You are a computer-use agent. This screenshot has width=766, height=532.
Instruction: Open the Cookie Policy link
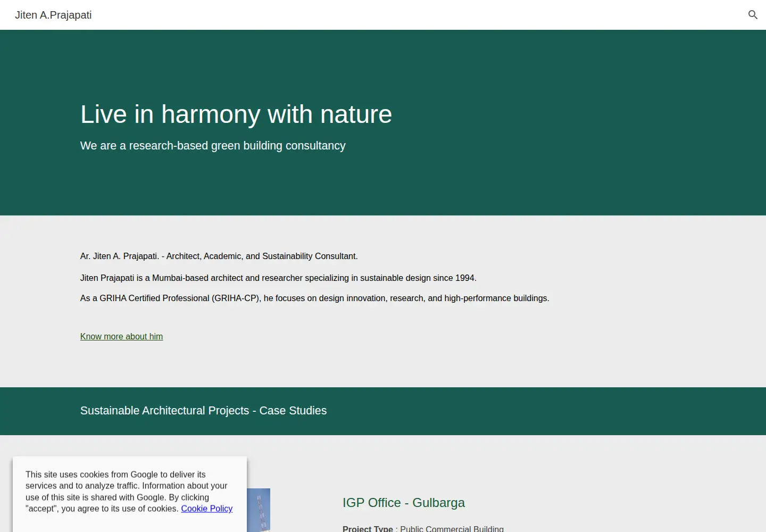coord(207,509)
